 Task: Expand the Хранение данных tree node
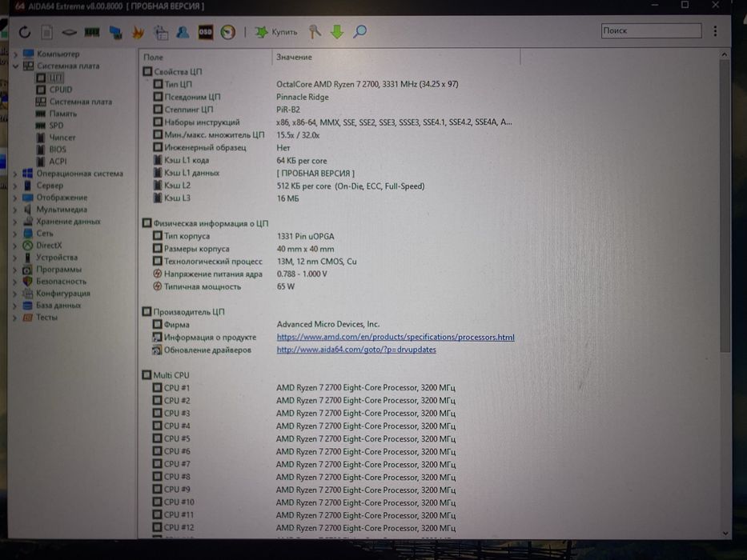[16, 222]
